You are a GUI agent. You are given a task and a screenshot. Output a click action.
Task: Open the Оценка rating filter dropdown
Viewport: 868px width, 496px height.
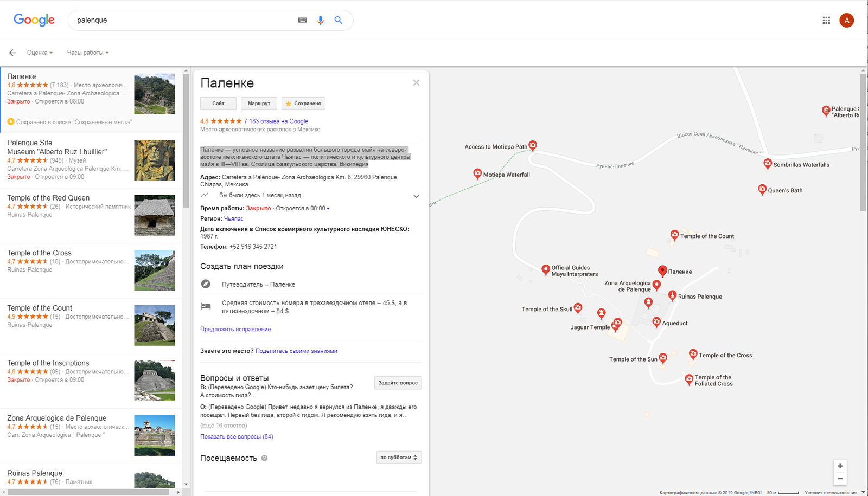(40, 53)
